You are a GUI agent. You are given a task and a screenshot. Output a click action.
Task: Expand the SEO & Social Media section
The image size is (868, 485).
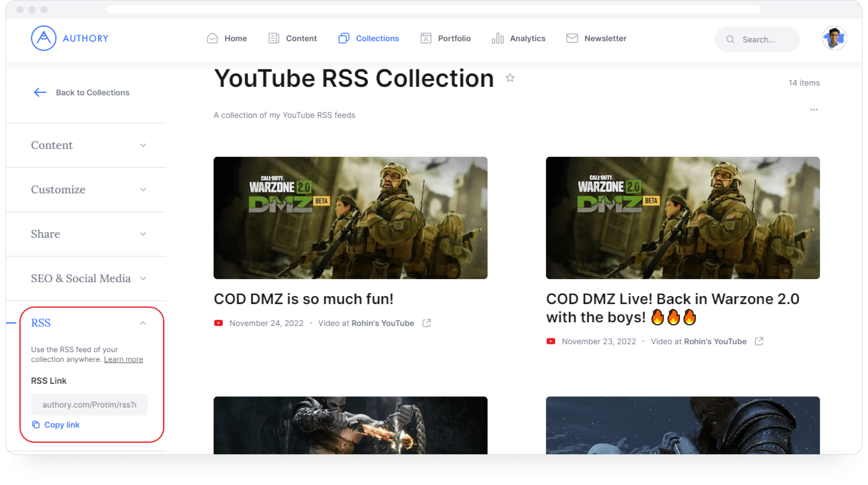(89, 278)
